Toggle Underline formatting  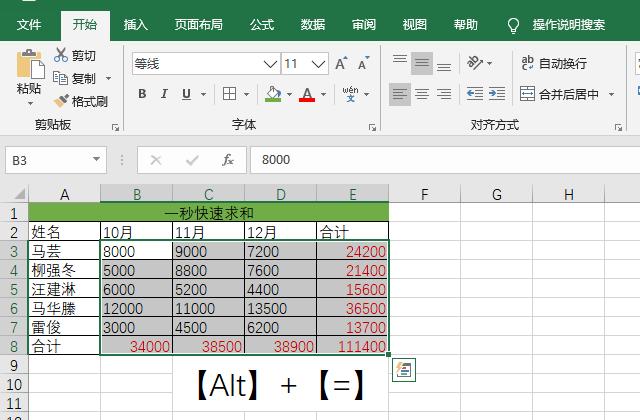(186, 94)
